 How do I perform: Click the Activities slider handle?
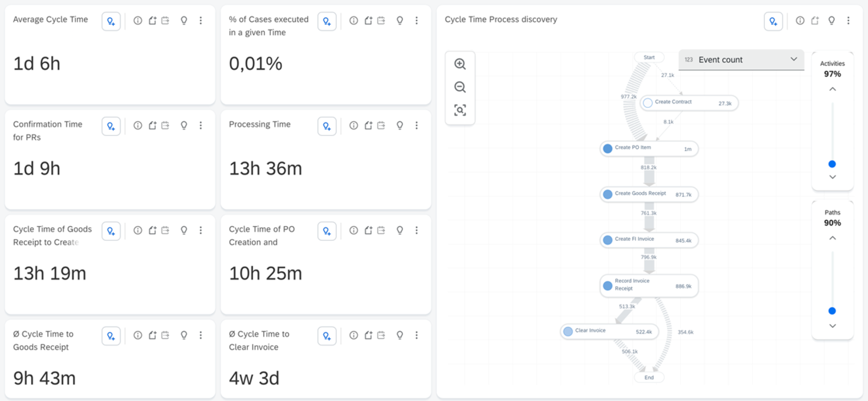click(x=832, y=164)
